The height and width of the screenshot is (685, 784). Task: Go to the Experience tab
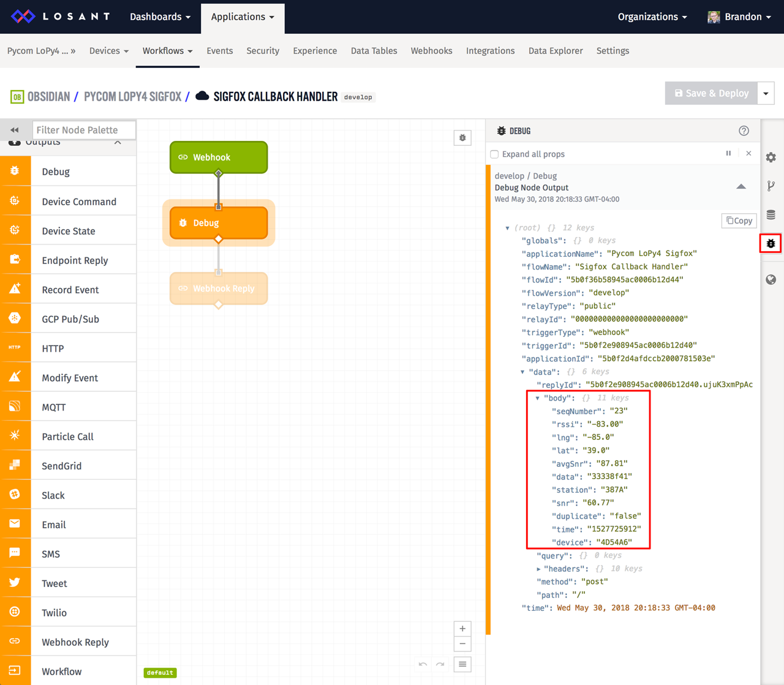pos(315,51)
